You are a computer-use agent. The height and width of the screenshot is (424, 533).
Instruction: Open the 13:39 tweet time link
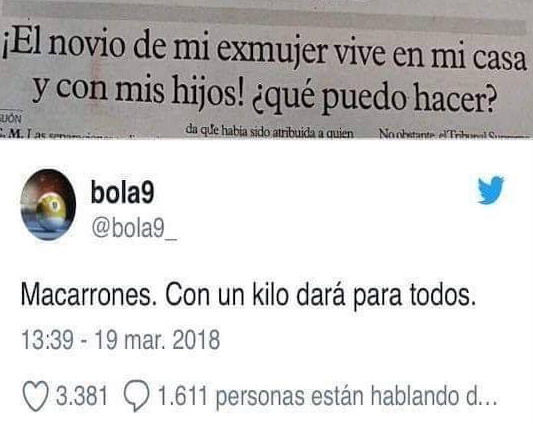47,340
